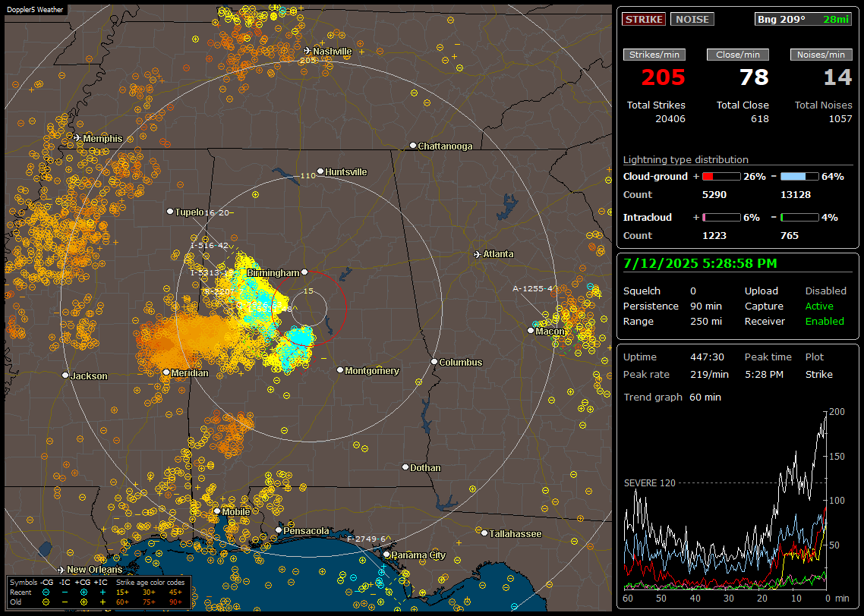Select the Tallahassee city marker dot
The width and height of the screenshot is (864, 616).
(x=484, y=533)
